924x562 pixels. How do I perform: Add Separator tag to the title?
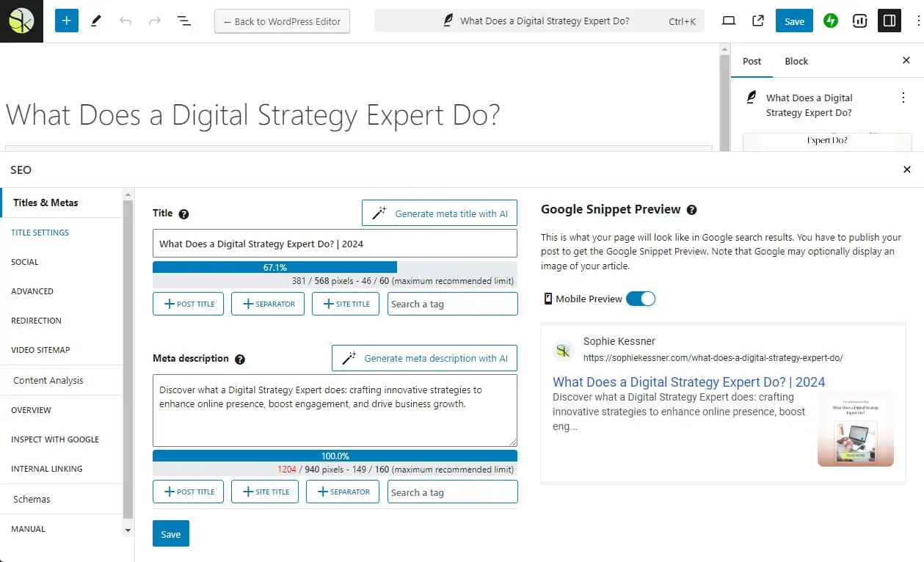(x=268, y=304)
